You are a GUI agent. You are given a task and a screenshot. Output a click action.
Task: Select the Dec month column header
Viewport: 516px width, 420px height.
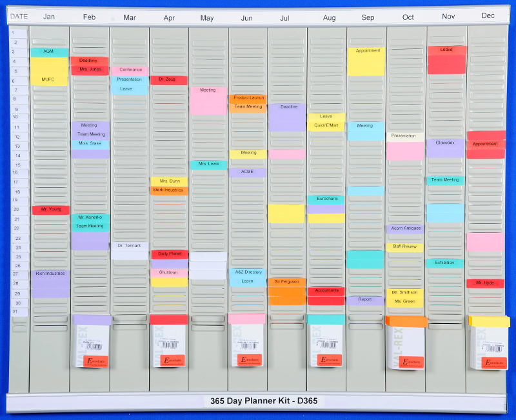point(488,16)
